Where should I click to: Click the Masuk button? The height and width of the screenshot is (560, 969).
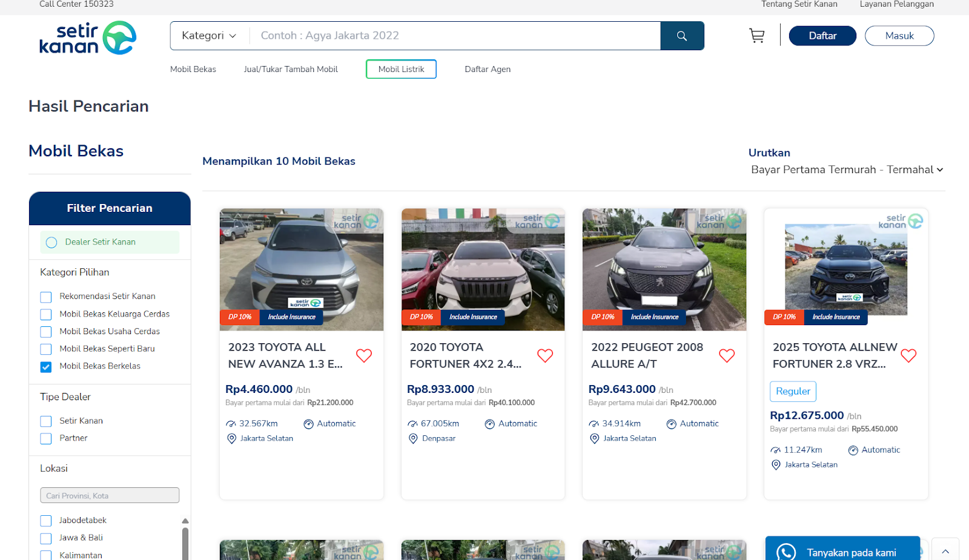click(899, 36)
